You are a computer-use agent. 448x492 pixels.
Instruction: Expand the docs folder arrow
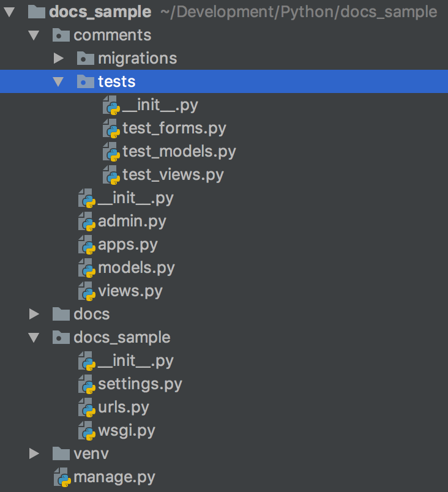click(x=34, y=314)
